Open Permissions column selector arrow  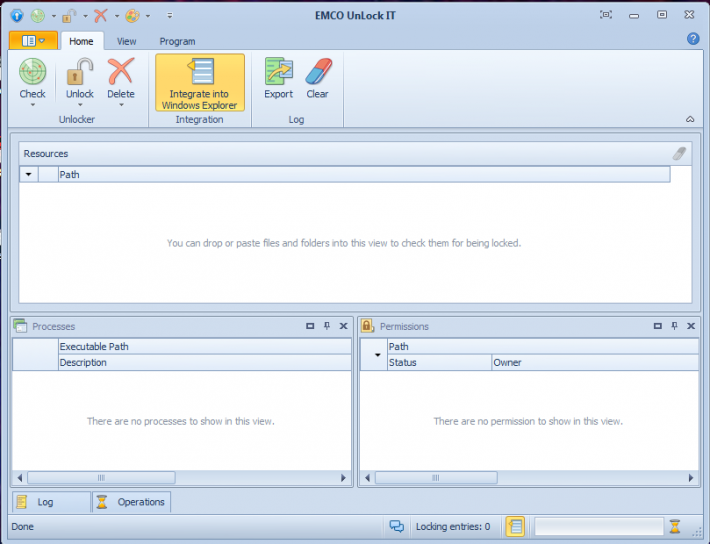[x=377, y=355]
